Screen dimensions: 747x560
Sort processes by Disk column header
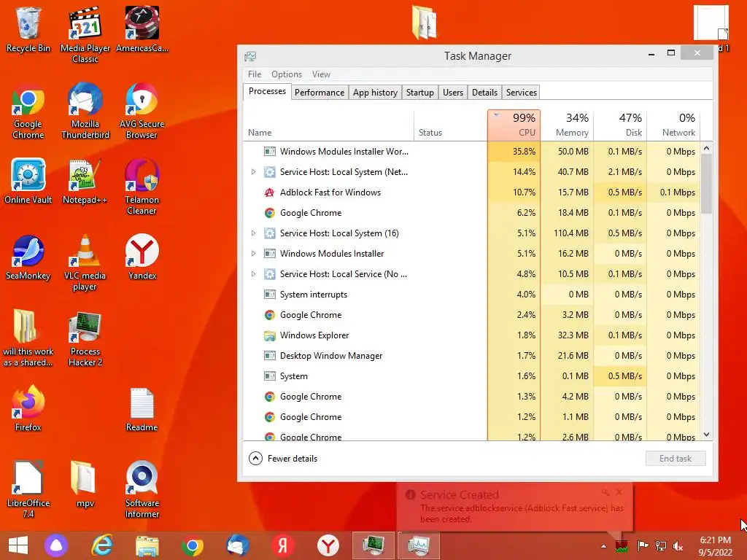click(x=620, y=125)
